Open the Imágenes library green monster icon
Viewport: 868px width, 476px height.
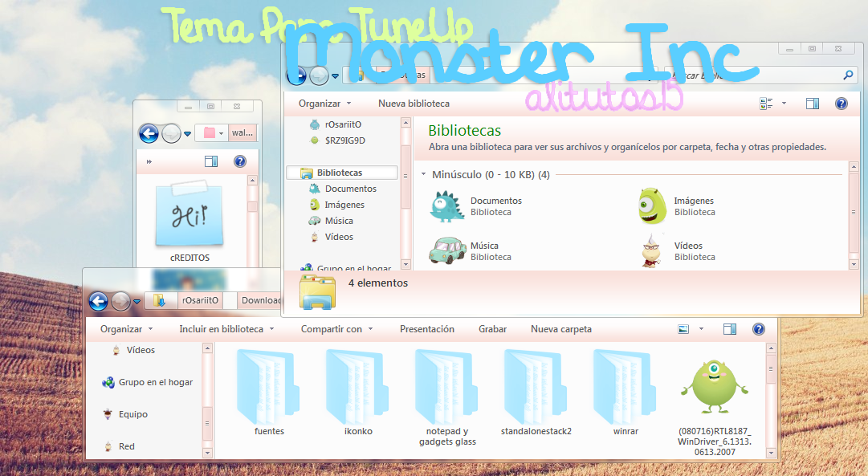[652, 206]
